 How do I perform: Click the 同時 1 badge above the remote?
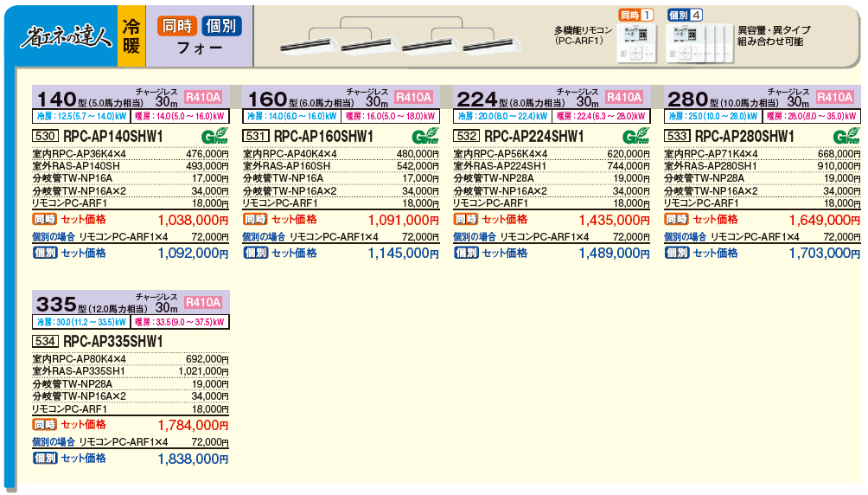(x=635, y=15)
